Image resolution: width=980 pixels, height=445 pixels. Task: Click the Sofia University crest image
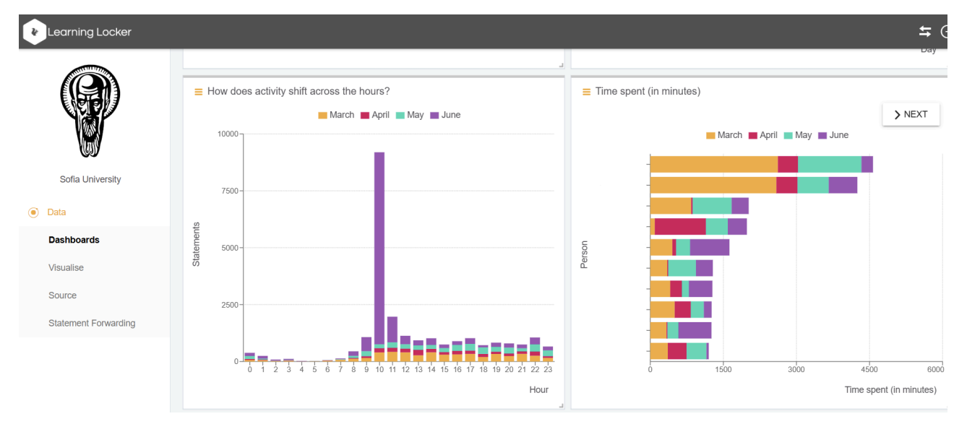pos(90,111)
